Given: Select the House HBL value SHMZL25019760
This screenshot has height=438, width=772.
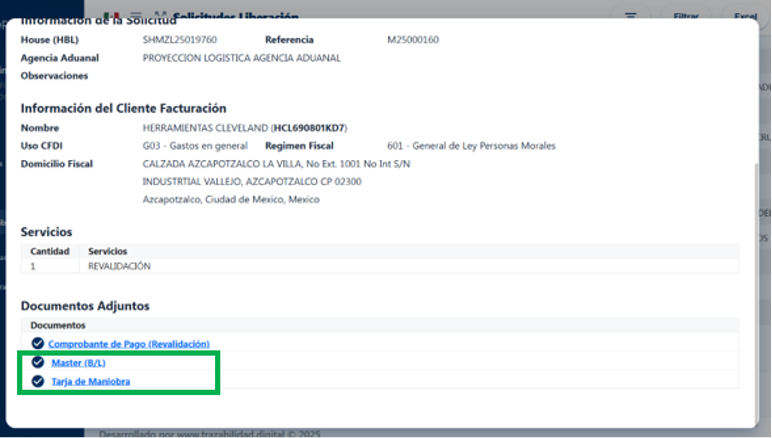Looking at the screenshot, I should click(x=180, y=40).
